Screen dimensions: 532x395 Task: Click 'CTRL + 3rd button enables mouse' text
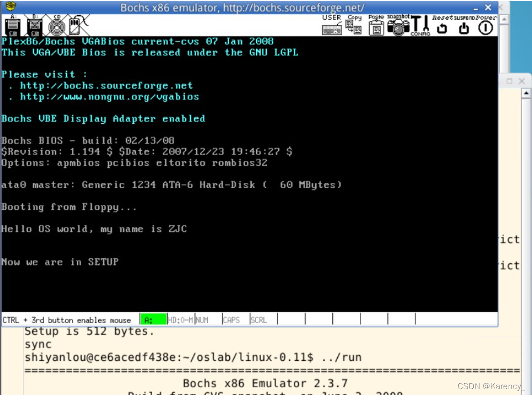coord(67,320)
